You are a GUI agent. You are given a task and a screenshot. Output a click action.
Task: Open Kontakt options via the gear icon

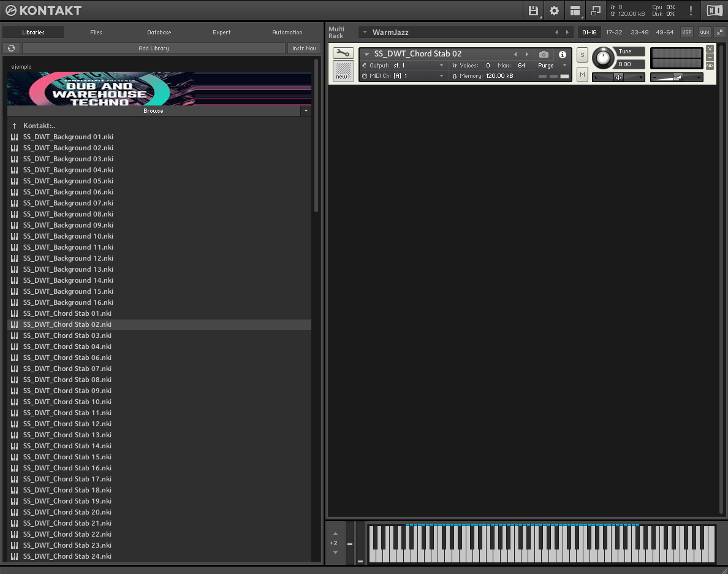[554, 10]
